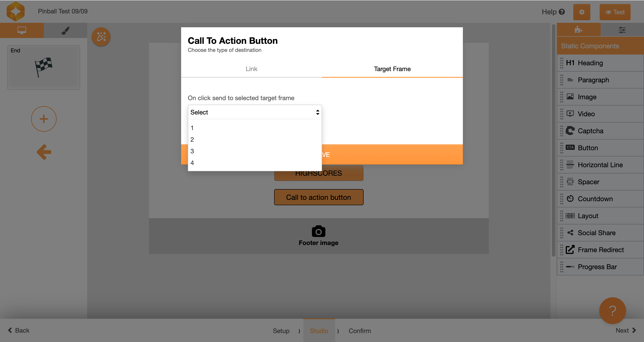Choose option 2 in the dropdown list
The height and width of the screenshot is (342, 644).
[192, 139]
